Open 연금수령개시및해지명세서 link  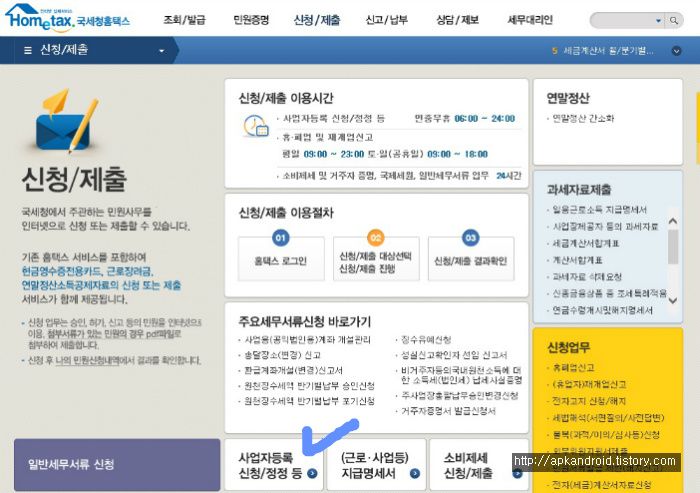point(602,310)
